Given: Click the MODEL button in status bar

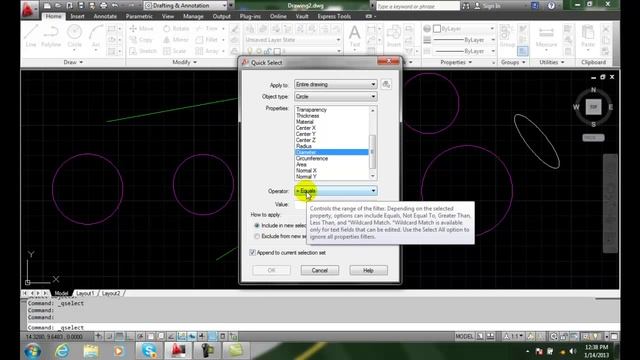Looking at the screenshot, I should tap(464, 336).
